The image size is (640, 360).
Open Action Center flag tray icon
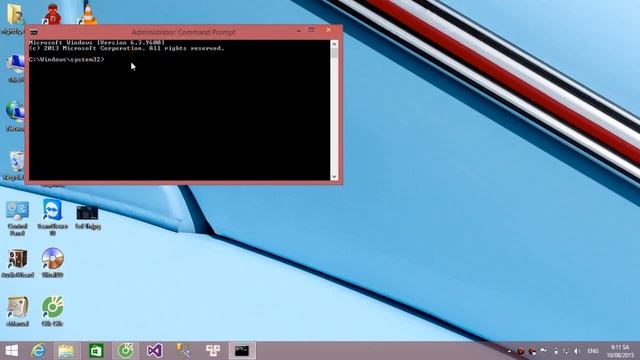(x=544, y=351)
